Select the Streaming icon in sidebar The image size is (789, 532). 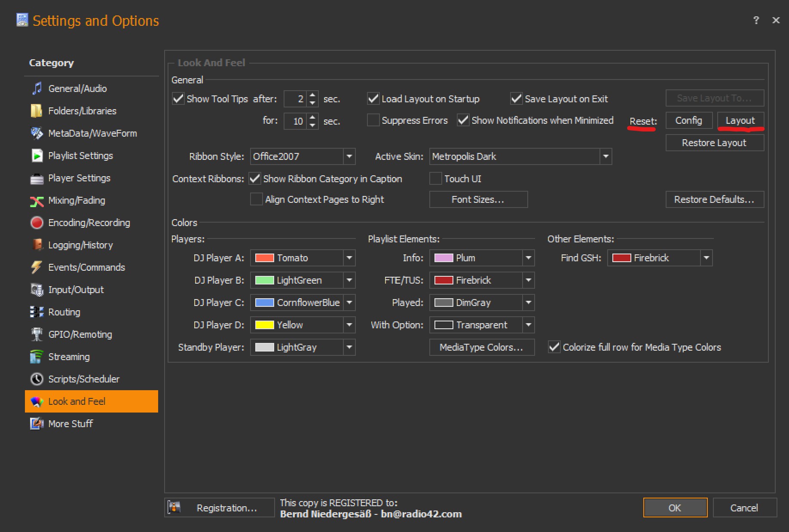(37, 357)
